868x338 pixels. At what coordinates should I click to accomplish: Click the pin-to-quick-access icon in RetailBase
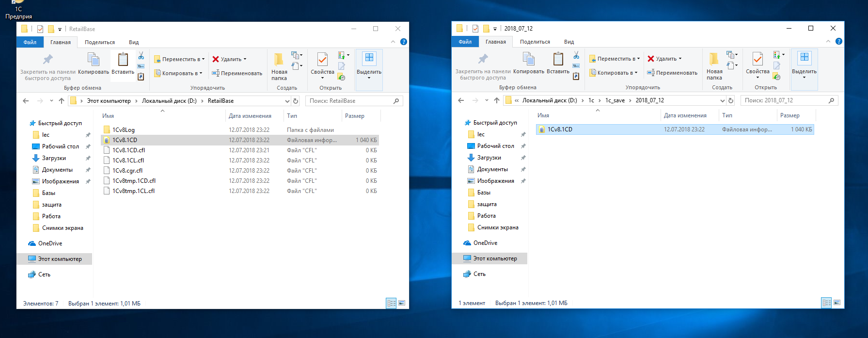(47, 60)
